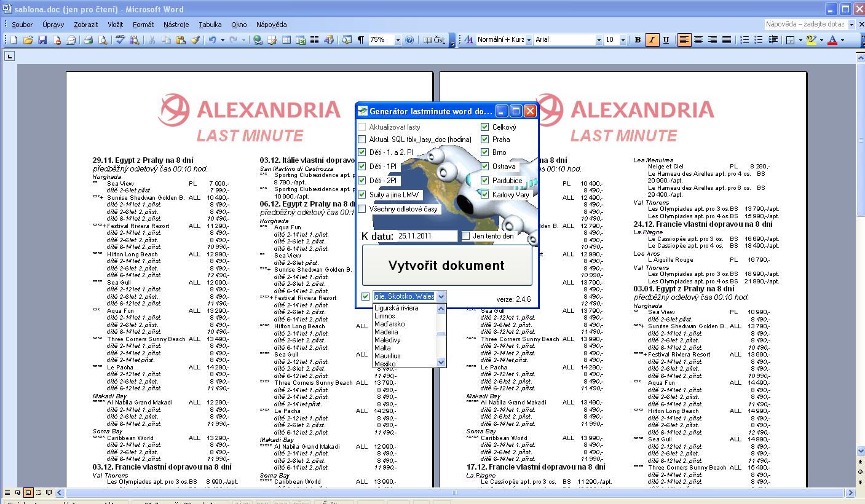
Task: Open the zoom percentage dropdown
Action: (397, 40)
